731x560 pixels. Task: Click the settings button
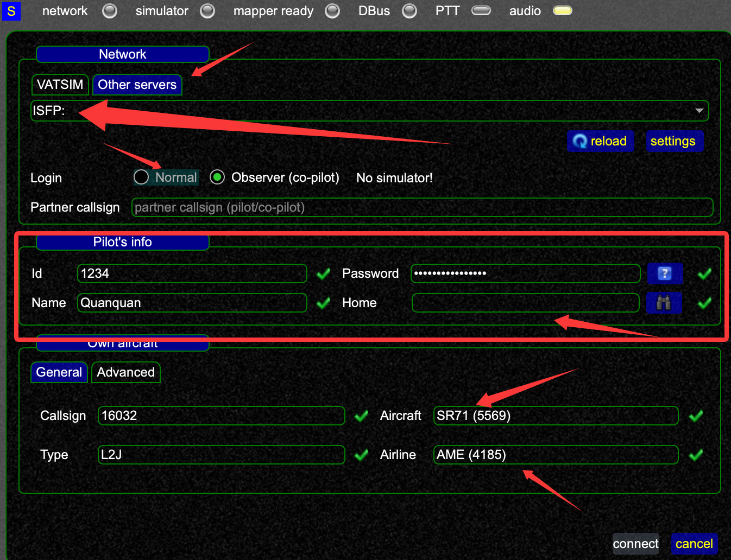673,141
